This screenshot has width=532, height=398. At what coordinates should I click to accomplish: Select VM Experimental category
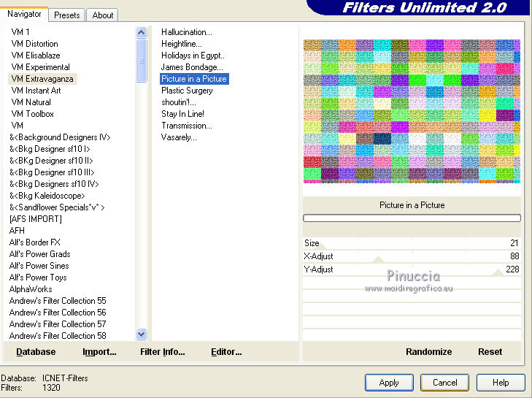(x=40, y=67)
